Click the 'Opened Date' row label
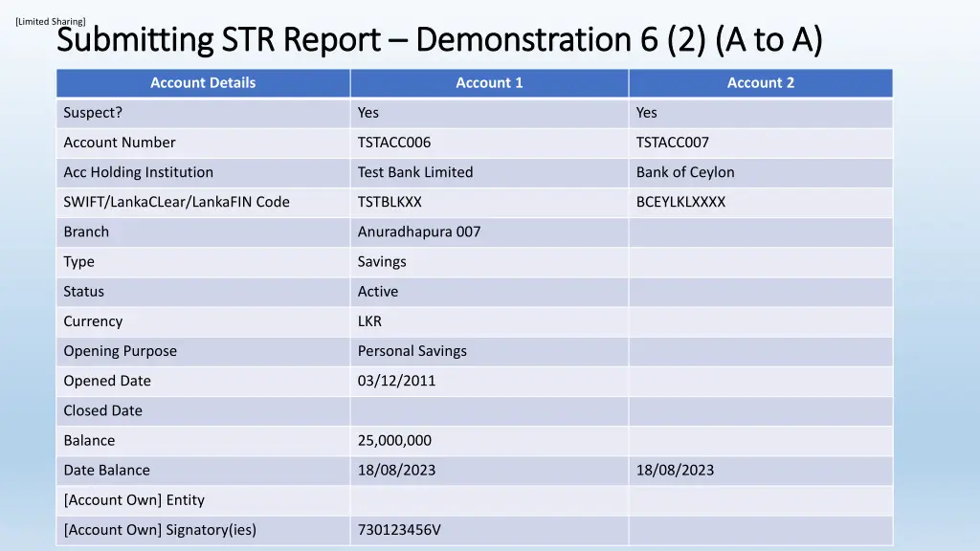The height and width of the screenshot is (551, 980). [x=107, y=381]
